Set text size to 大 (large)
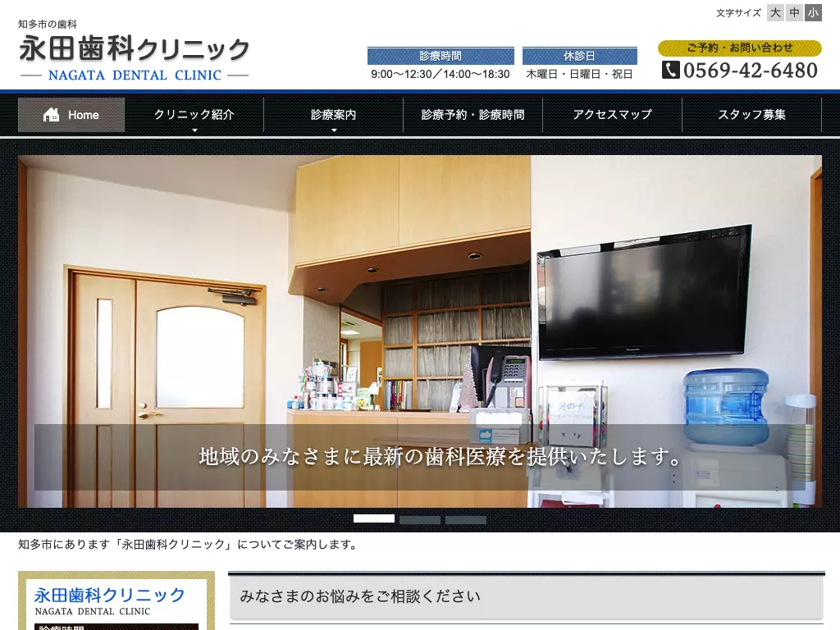 click(775, 13)
